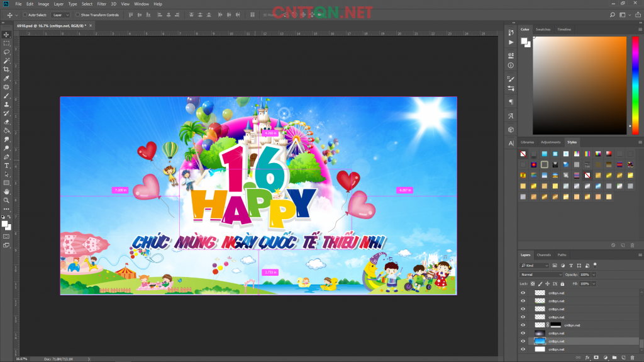Click the Edit Toolbar three-dots icon
This screenshot has height=362, width=644.
6,209
